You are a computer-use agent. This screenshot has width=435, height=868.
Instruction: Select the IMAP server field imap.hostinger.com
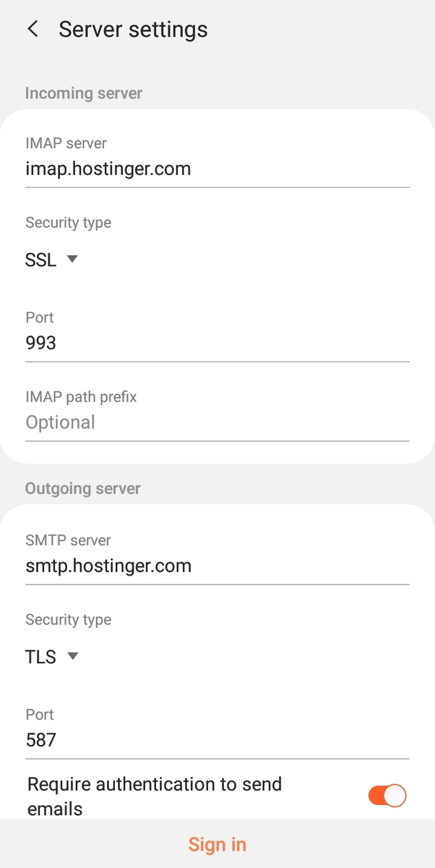coord(217,169)
